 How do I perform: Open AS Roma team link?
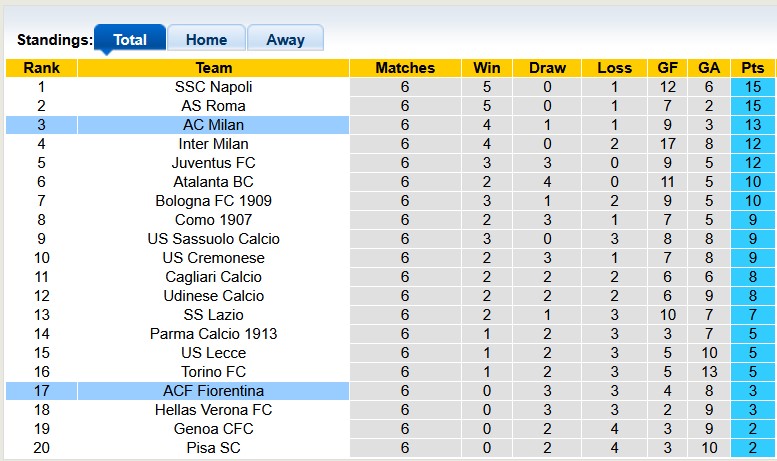click(213, 106)
